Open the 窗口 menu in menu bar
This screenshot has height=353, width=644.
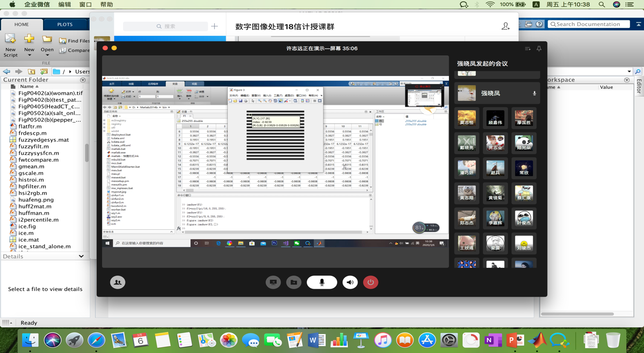(x=86, y=5)
